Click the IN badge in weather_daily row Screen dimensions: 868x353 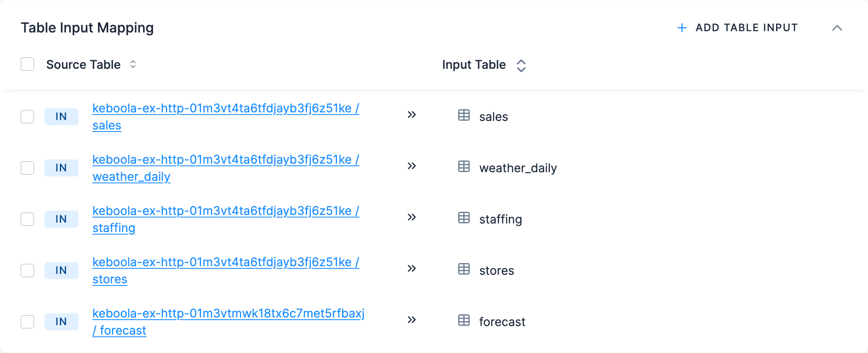61,168
